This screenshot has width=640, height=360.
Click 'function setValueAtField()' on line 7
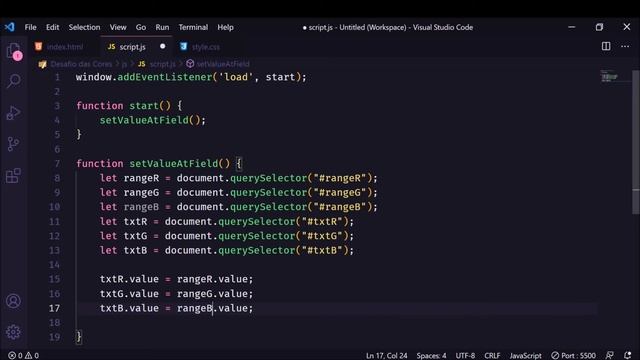153,164
